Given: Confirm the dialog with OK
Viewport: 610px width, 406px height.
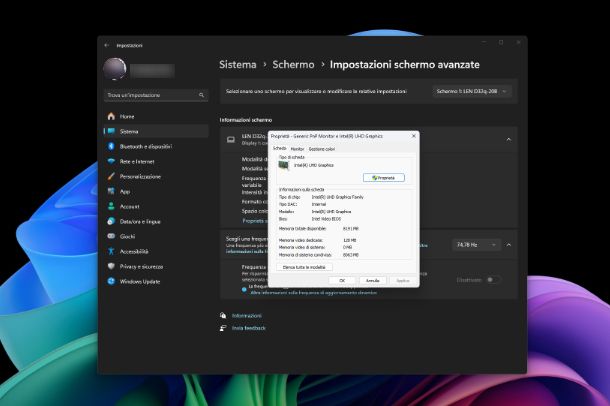Looking at the screenshot, I should [342, 280].
